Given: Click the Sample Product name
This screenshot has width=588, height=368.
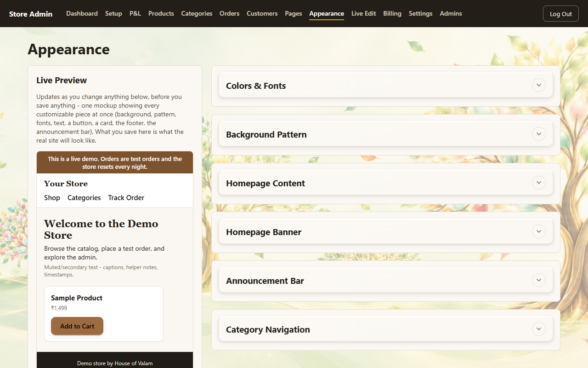Looking at the screenshot, I should [77, 298].
